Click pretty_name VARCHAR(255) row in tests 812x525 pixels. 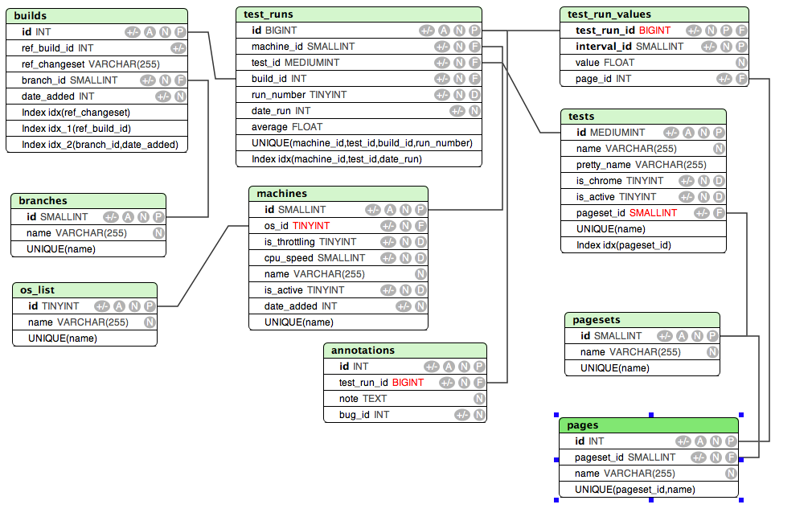click(644, 165)
